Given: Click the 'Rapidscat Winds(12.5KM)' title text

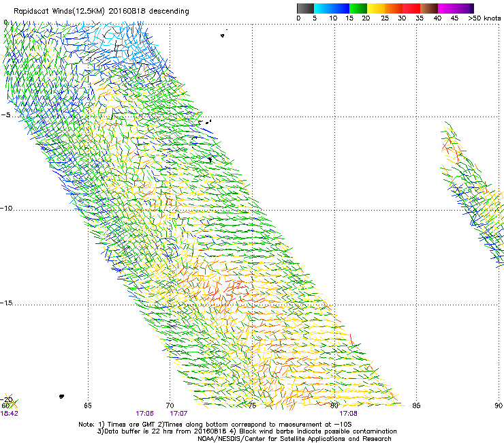Looking at the screenshot, I should (59, 12).
